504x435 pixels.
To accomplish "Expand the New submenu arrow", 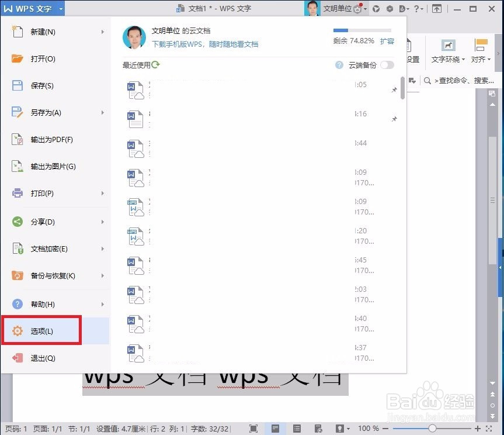I will [103, 32].
